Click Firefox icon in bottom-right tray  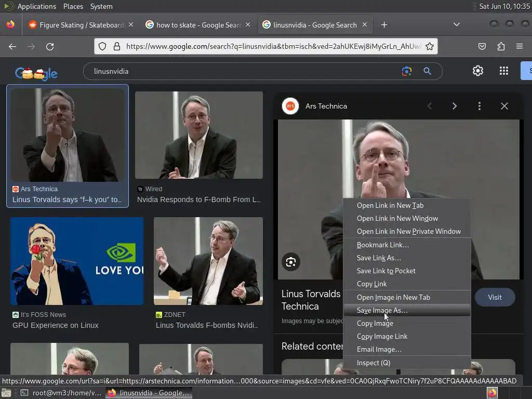pos(492,393)
